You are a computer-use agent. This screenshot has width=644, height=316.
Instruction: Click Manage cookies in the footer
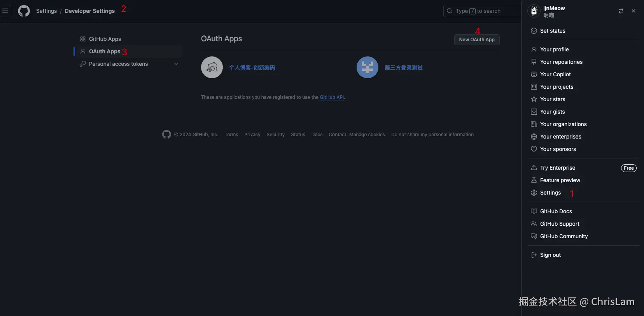coord(367,135)
